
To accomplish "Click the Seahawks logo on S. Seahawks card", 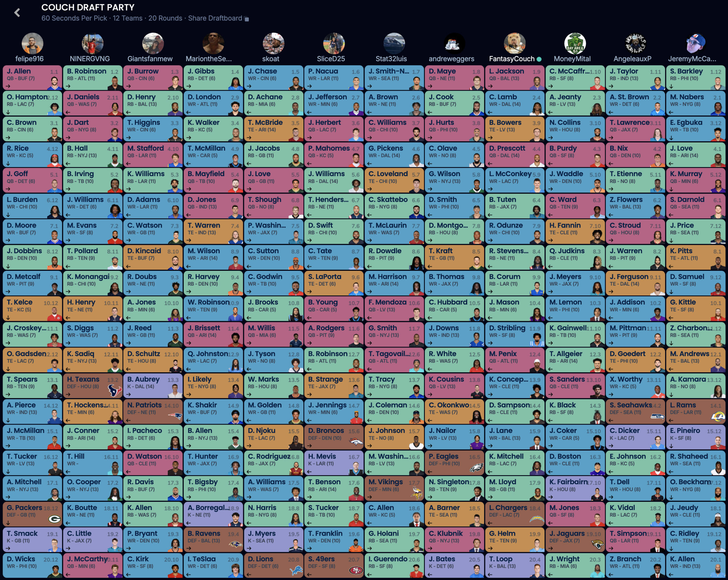I will (x=657, y=416).
